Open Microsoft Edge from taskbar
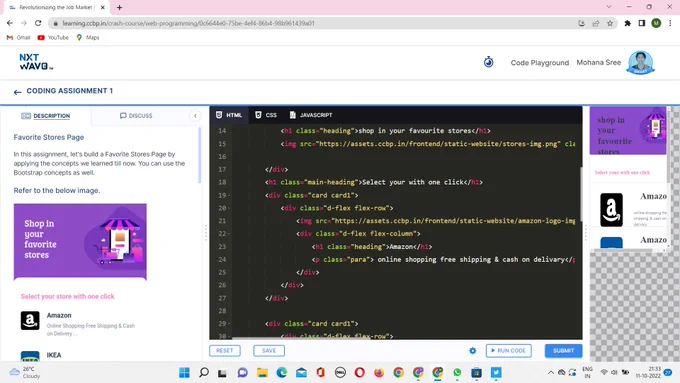680x383 pixels. click(282, 373)
